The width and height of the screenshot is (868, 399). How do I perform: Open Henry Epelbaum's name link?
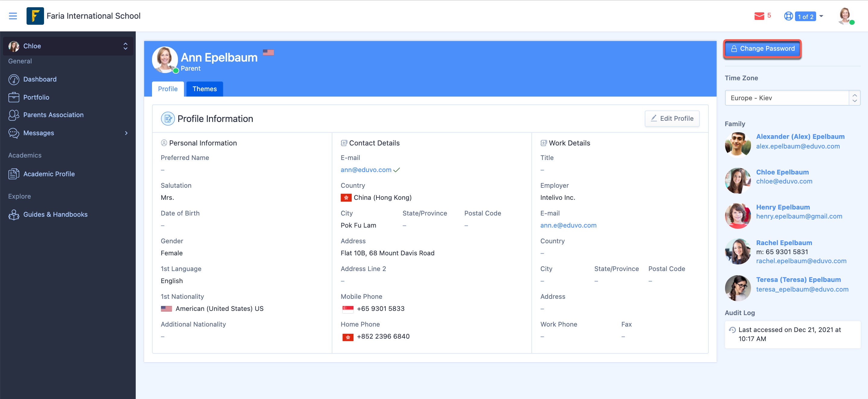pos(783,207)
